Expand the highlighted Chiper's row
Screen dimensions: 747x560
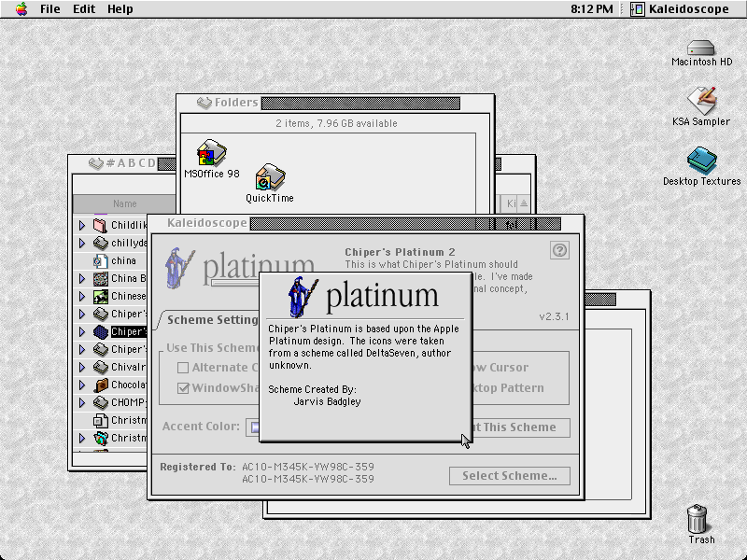[x=82, y=331]
